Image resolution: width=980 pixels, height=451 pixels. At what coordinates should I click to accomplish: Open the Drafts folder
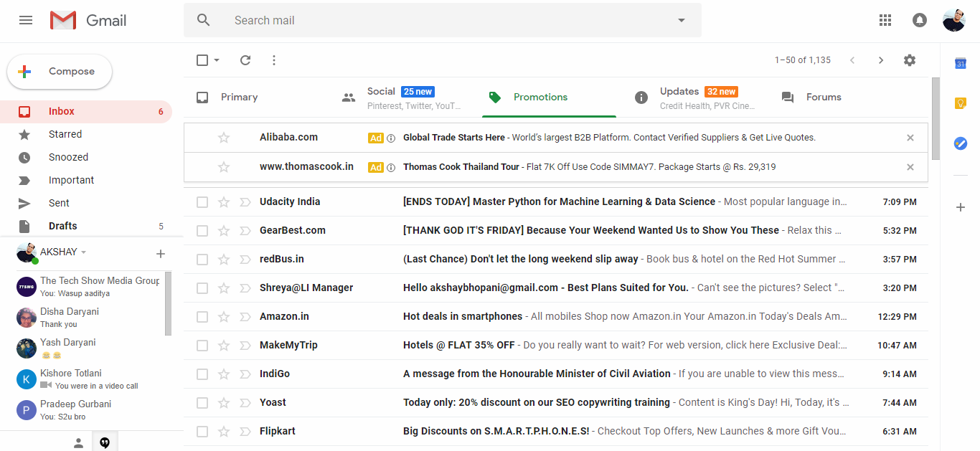pyautogui.click(x=62, y=225)
